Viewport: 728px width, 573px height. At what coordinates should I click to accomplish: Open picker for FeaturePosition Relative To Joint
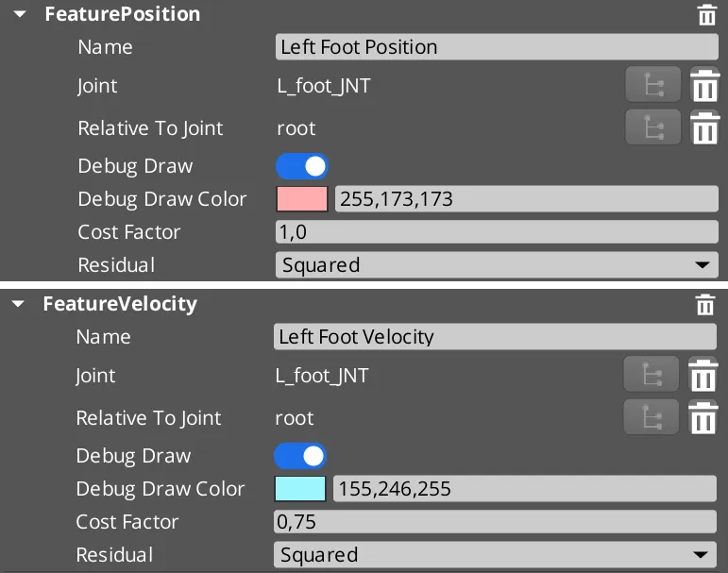point(652,127)
